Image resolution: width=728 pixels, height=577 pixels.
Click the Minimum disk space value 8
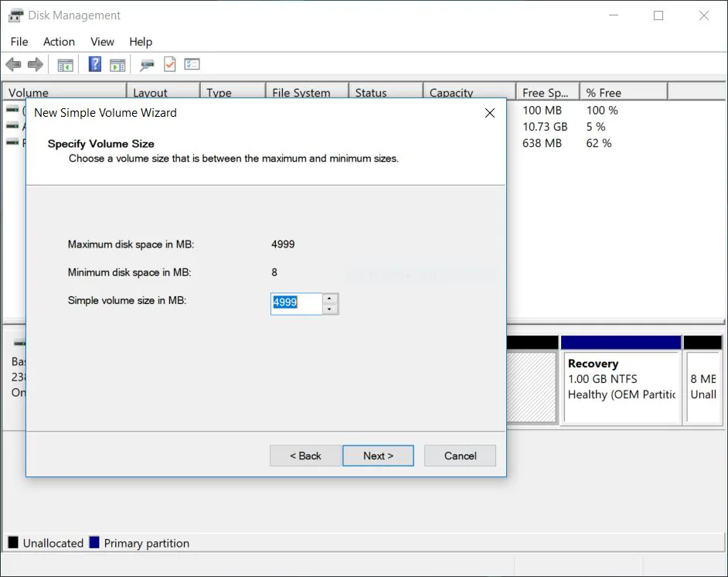[x=274, y=272]
